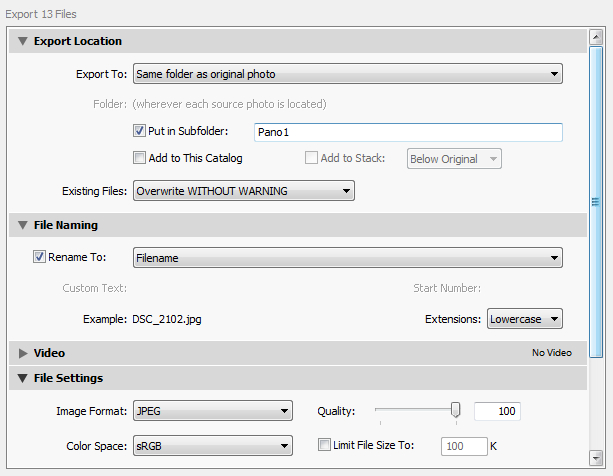Enable Add to This Catalog checkbox

pos(139,158)
